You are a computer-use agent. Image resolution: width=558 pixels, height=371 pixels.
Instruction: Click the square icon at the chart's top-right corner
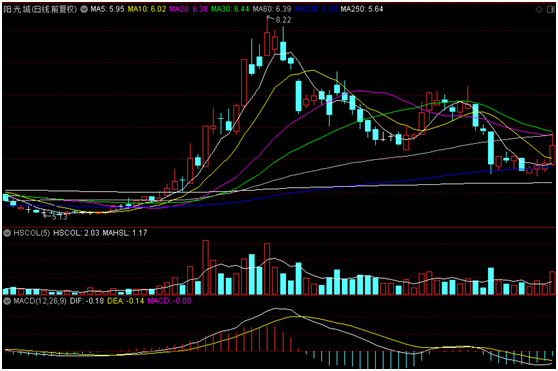pos(552,9)
